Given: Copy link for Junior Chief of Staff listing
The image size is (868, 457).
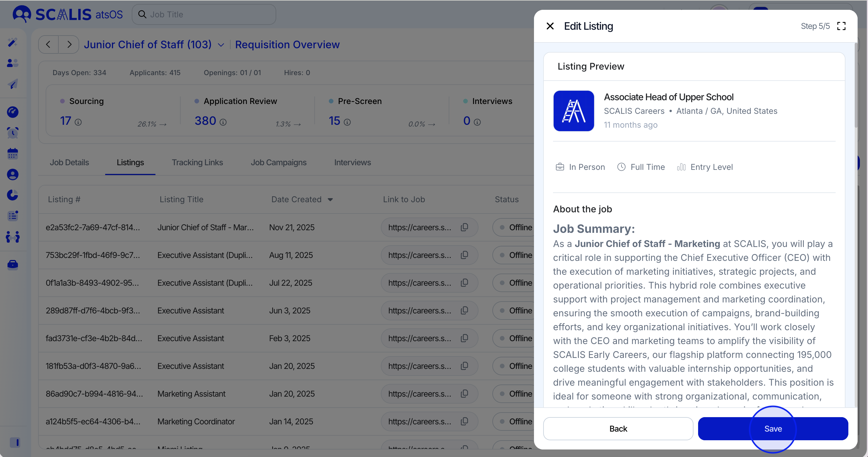Looking at the screenshot, I should [x=464, y=227].
